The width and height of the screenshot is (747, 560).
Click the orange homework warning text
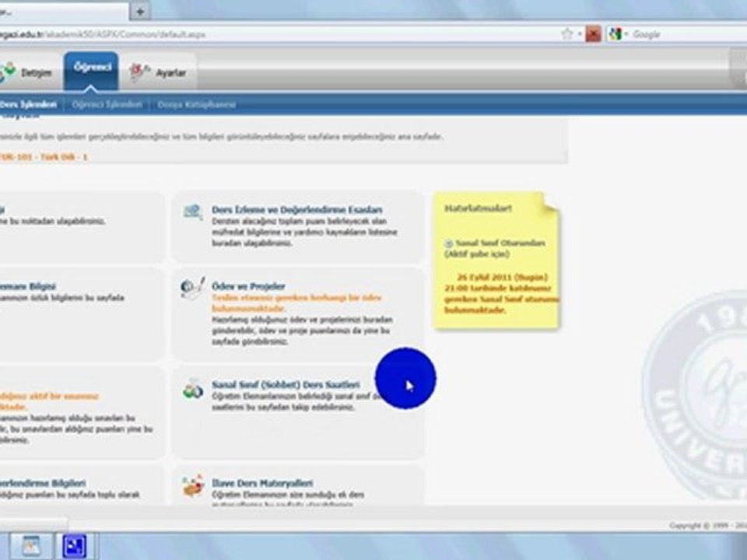click(296, 303)
